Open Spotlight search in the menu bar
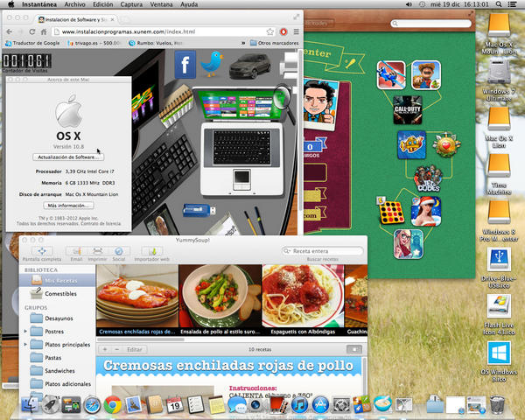The height and width of the screenshot is (420, 525). (499, 4)
